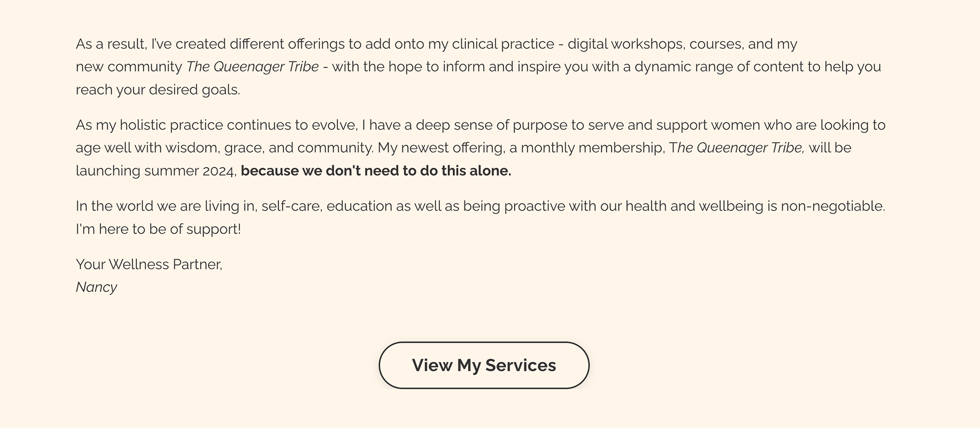Click the 'In the world we are living in' text

166,206
